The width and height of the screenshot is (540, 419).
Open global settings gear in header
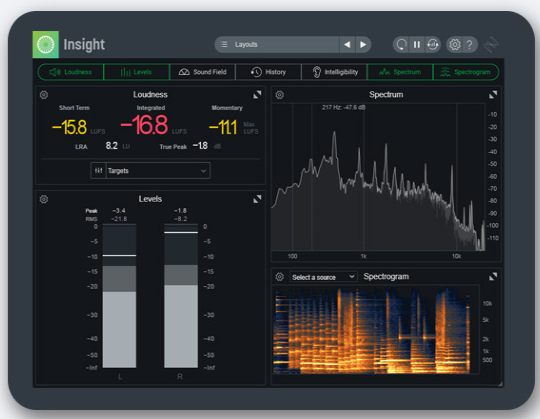[x=455, y=44]
